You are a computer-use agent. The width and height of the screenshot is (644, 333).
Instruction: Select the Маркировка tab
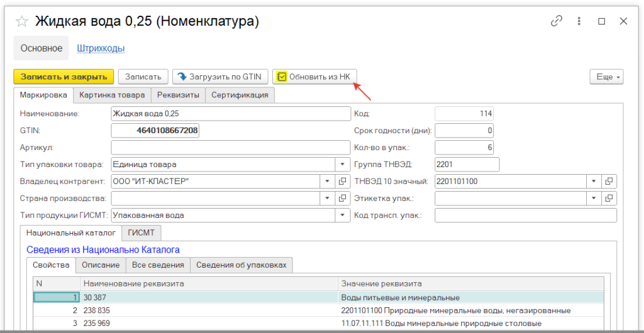point(43,95)
